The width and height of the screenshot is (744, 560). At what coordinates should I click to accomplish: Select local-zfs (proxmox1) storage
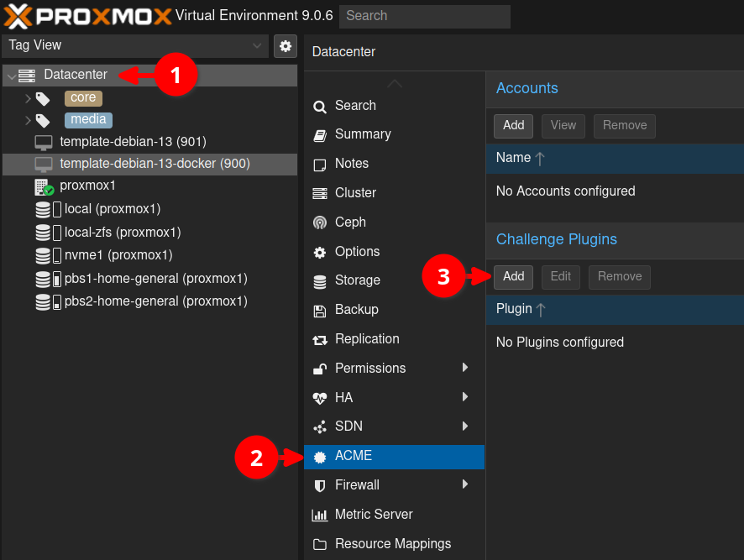(x=150, y=233)
